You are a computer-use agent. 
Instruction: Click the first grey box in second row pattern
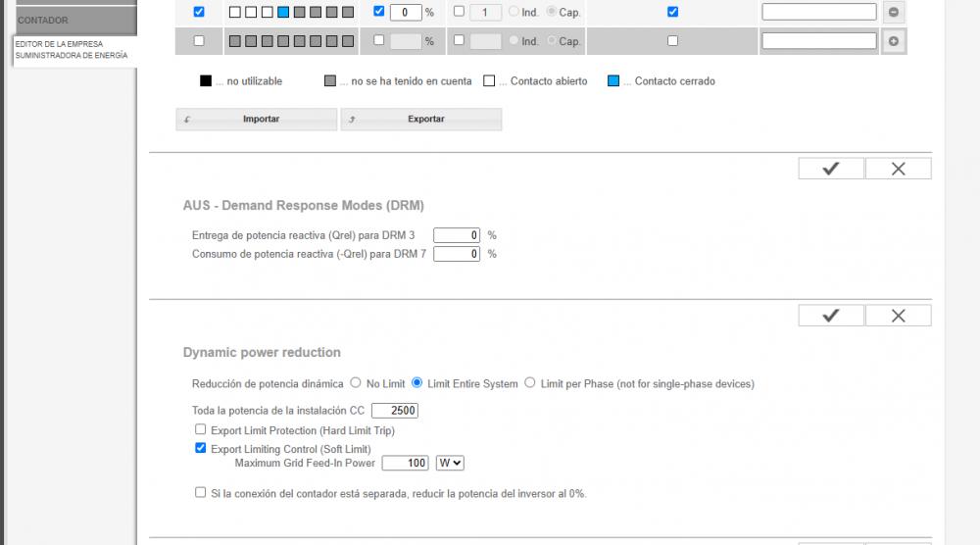pos(235,41)
